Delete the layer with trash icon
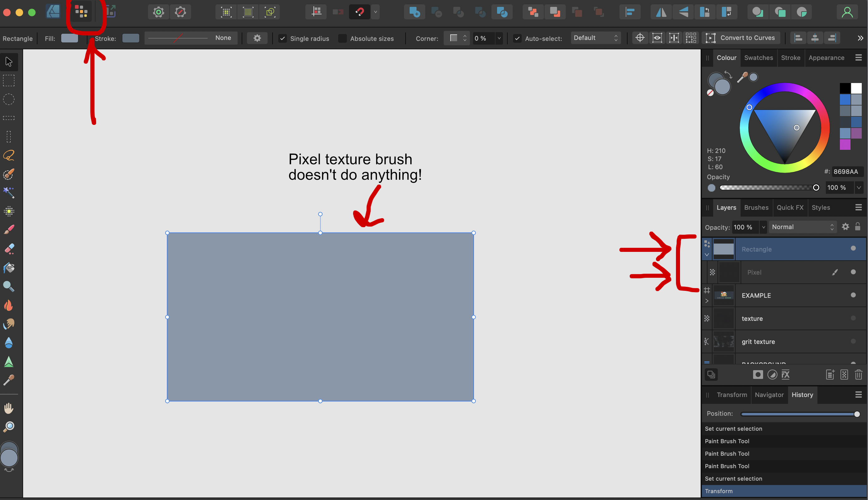The width and height of the screenshot is (868, 500). (858, 374)
